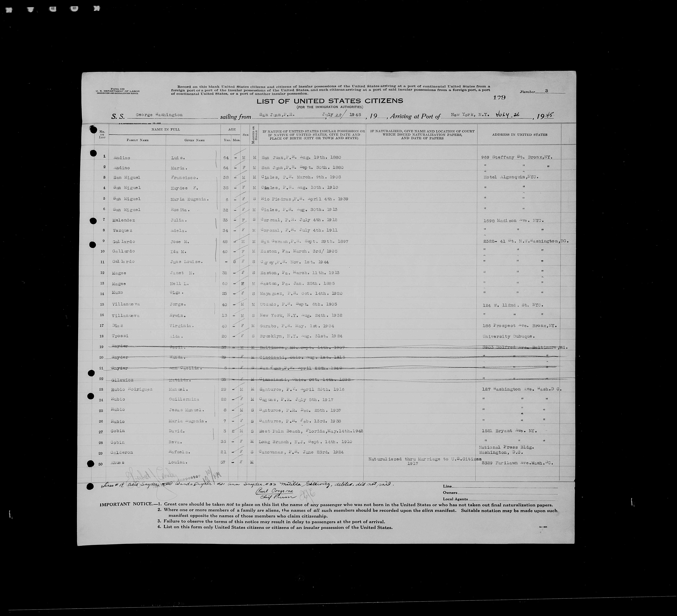Viewport: 677px width, 616px height.
Task: Click family name "Trossi"
Action: tap(120, 336)
